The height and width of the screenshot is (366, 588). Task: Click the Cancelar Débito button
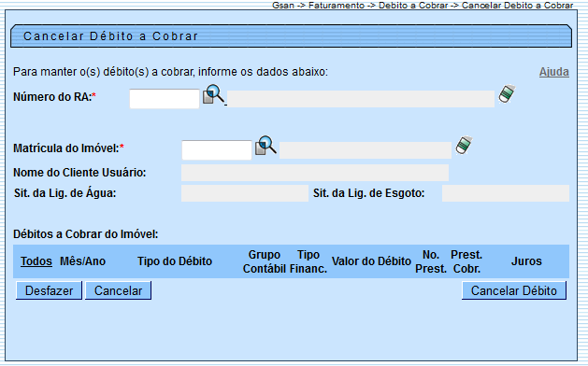click(x=514, y=290)
